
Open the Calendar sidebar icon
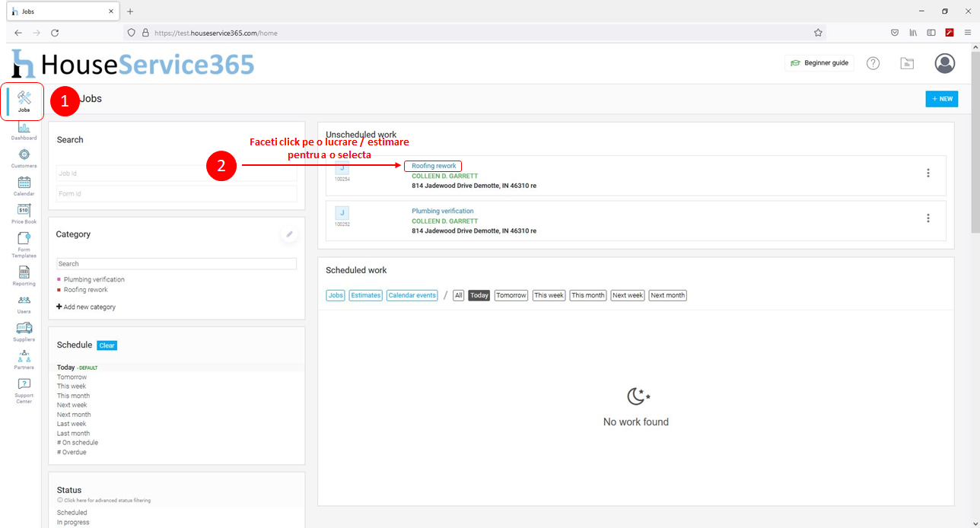point(24,183)
